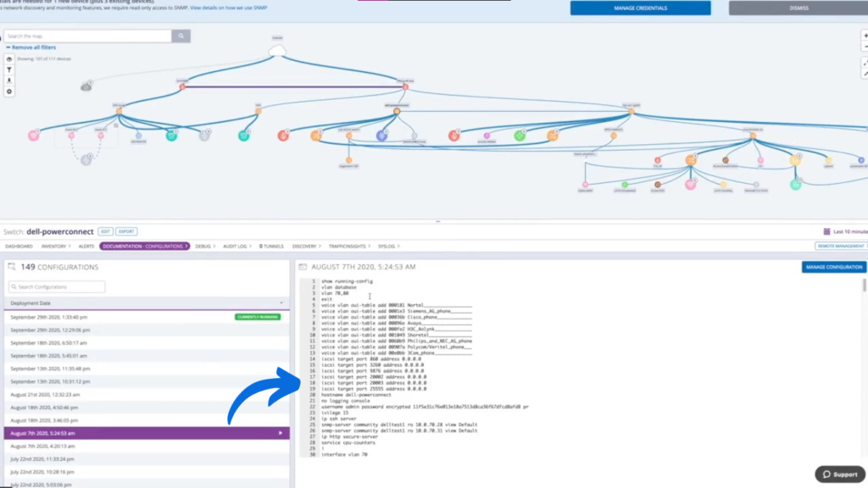Screen dimensions: 868x488
Task: Click the Currently Running badge
Action: [x=258, y=317]
